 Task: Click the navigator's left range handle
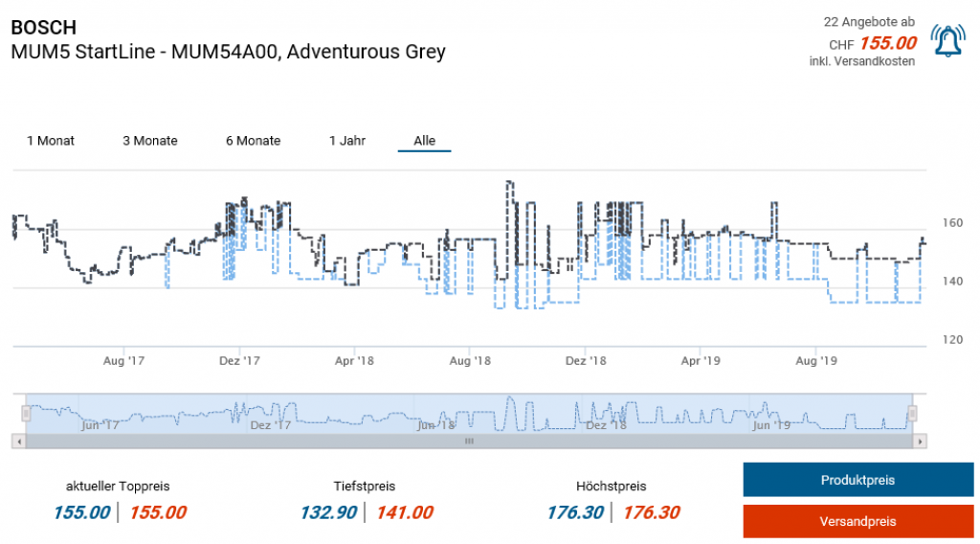pyautogui.click(x=27, y=413)
